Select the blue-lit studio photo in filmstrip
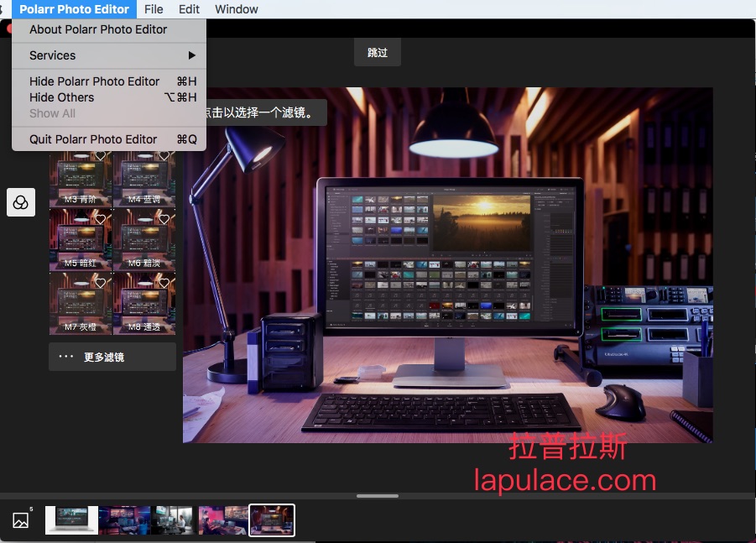 click(124, 520)
